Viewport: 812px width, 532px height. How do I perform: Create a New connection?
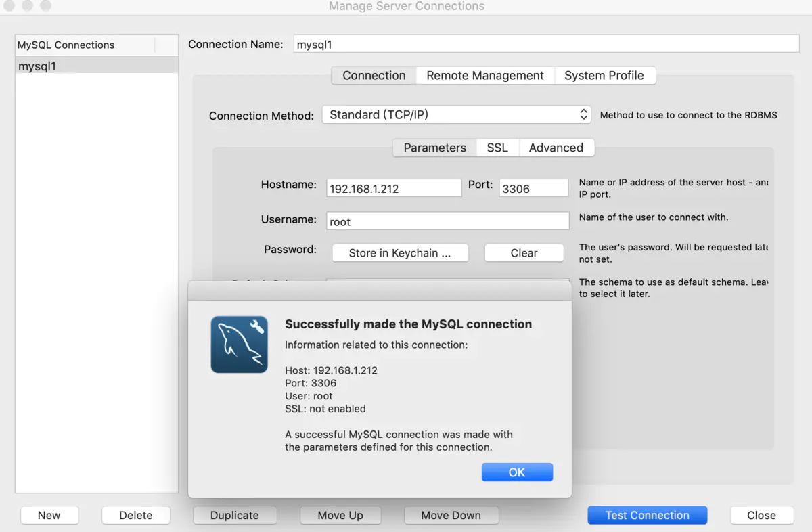49,515
